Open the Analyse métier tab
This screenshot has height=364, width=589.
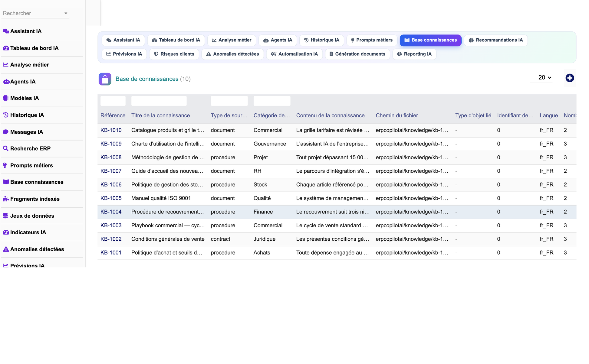232,40
